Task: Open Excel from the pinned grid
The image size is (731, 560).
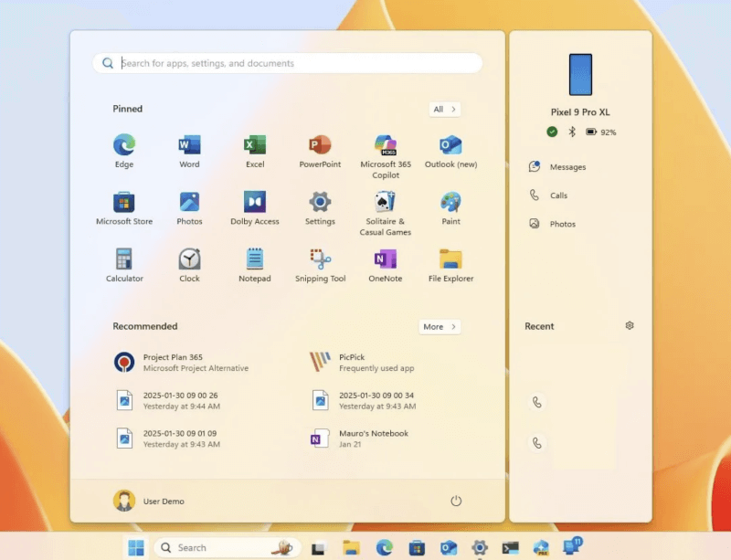Action: pos(255,151)
